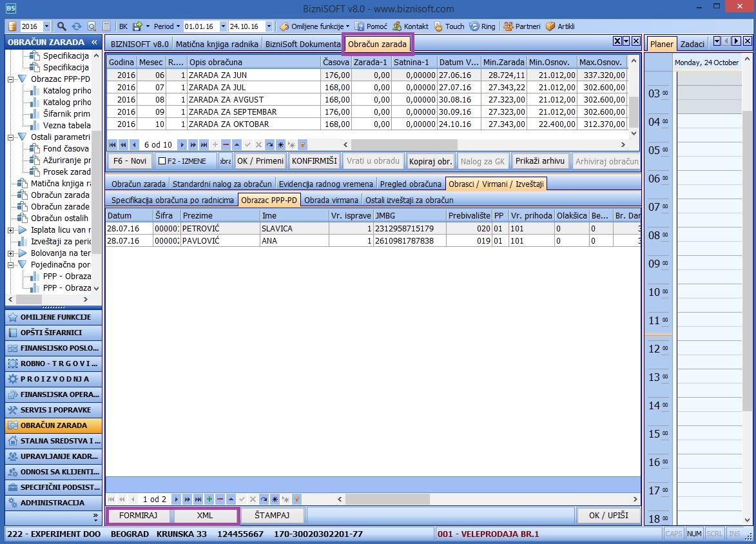756x544 pixels.
Task: Delete record with red minus in upper navigator
Action: 226,144
